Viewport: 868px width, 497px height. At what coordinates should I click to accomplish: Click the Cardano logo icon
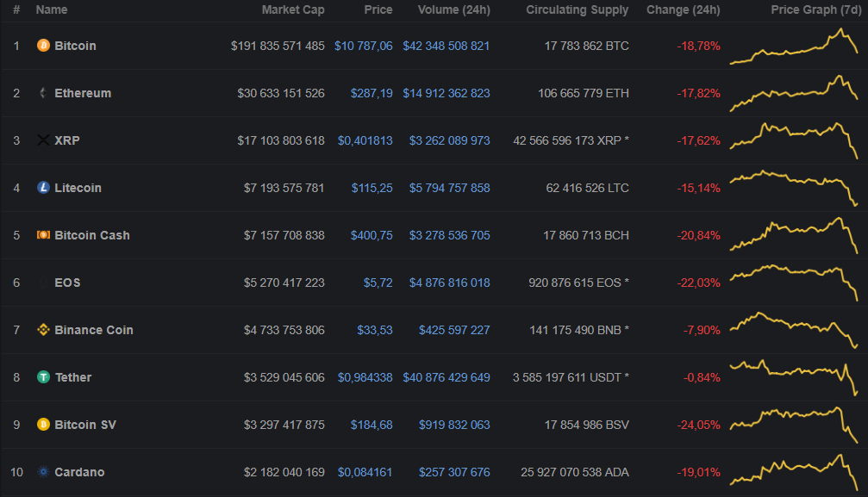point(43,472)
